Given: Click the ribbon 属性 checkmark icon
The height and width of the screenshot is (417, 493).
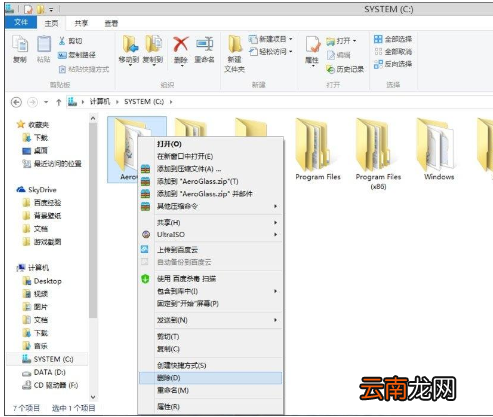Looking at the screenshot, I should pyautogui.click(x=313, y=45).
